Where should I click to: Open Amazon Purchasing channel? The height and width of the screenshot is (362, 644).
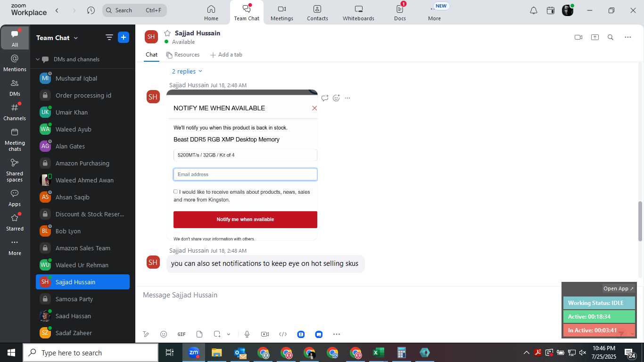click(83, 163)
